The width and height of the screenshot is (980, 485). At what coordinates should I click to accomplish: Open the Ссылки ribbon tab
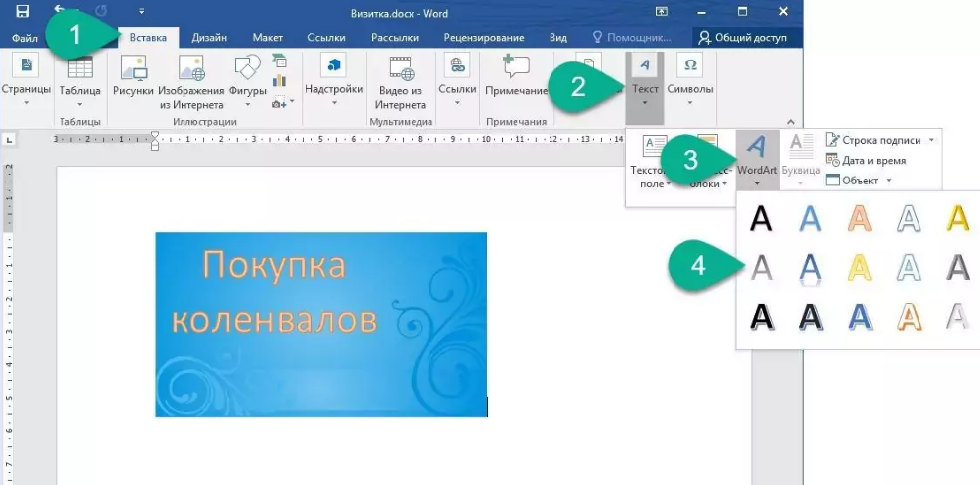click(327, 38)
